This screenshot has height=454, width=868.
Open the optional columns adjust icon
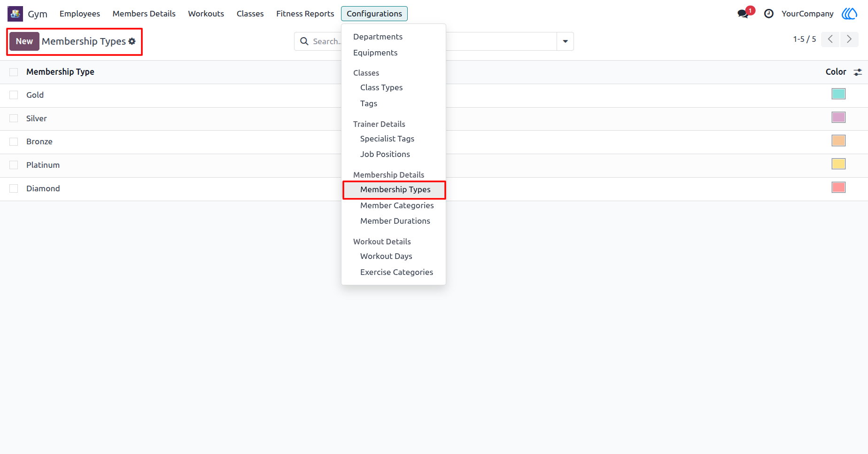(x=858, y=72)
